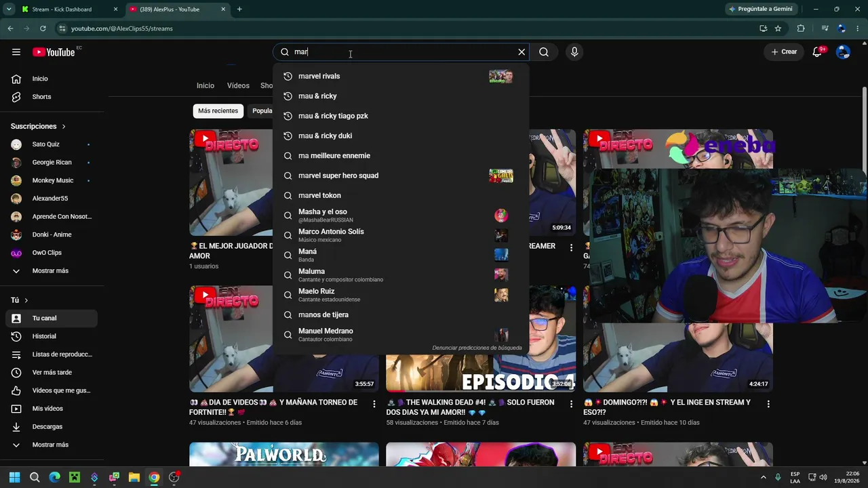Open the Crear menu
The height and width of the screenshot is (488, 868).
785,52
